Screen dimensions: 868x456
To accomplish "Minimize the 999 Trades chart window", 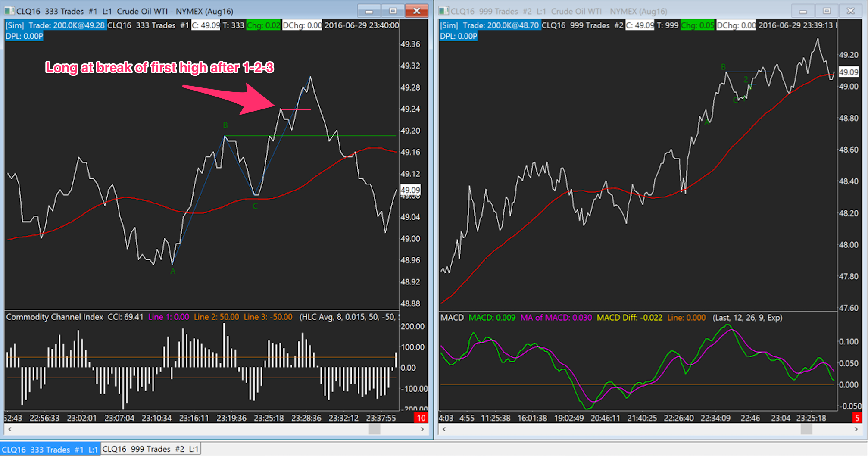I will tap(802, 11).
